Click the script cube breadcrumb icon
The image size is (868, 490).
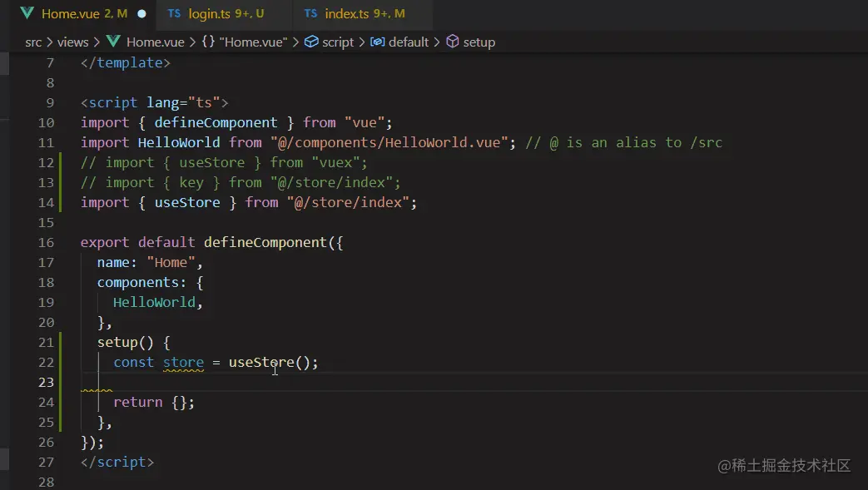click(x=311, y=42)
